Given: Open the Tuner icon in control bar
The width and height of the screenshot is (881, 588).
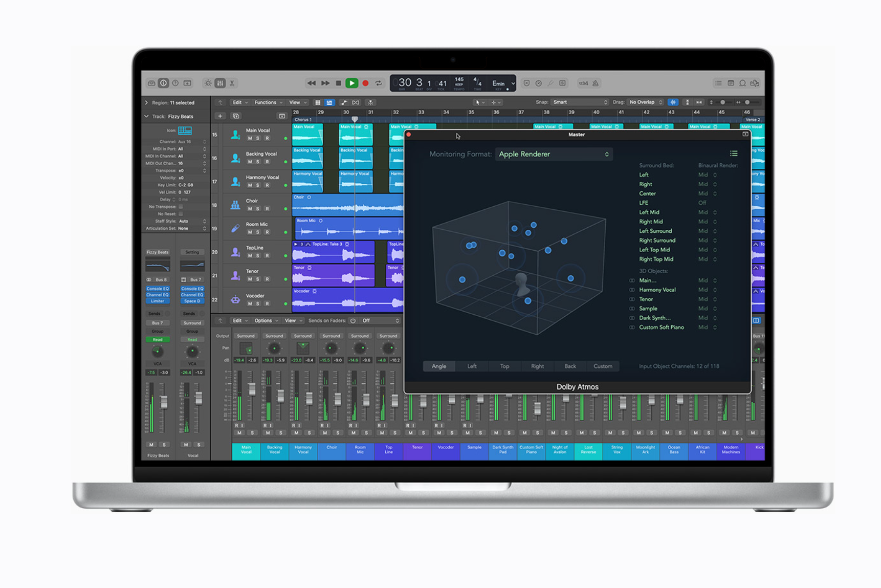Looking at the screenshot, I should coord(550,83).
